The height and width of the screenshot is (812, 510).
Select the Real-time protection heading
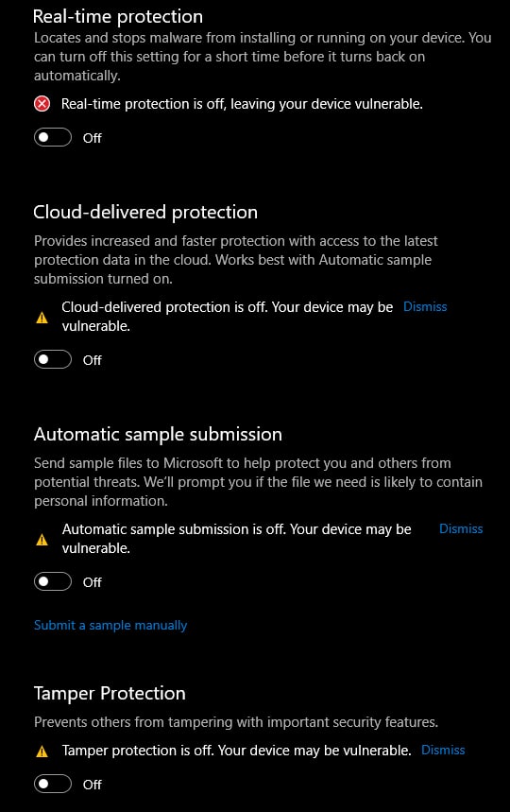point(118,17)
